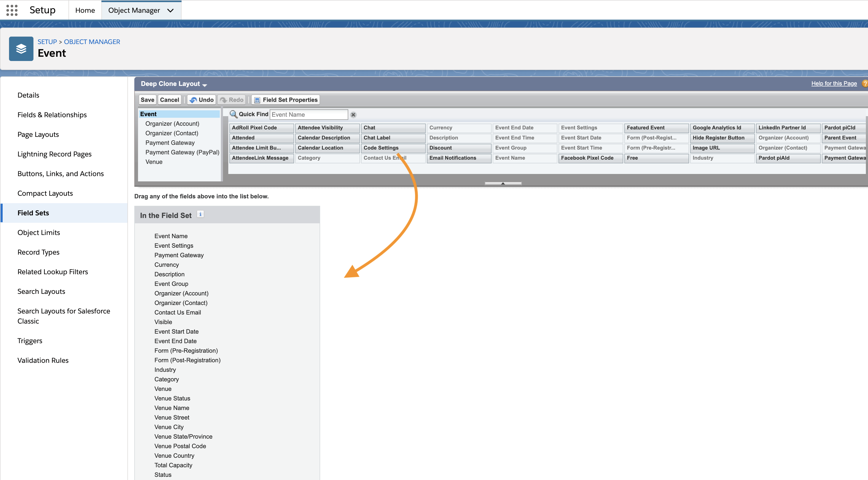Switch to the Home tab

tap(85, 10)
